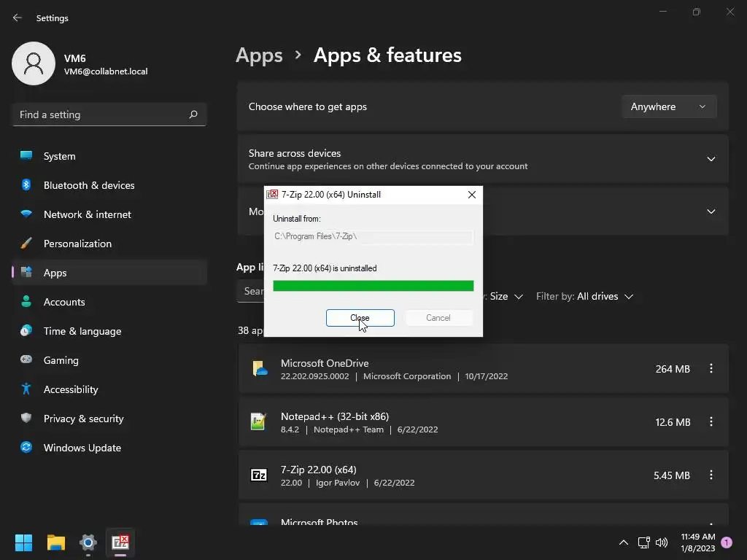Open Accounts settings
The image size is (747, 560).
109,302
